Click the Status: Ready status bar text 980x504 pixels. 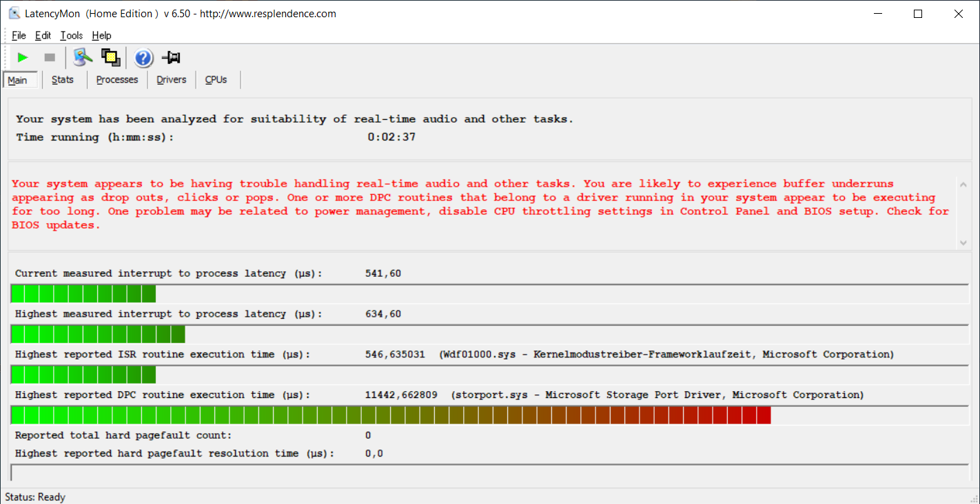[35, 497]
